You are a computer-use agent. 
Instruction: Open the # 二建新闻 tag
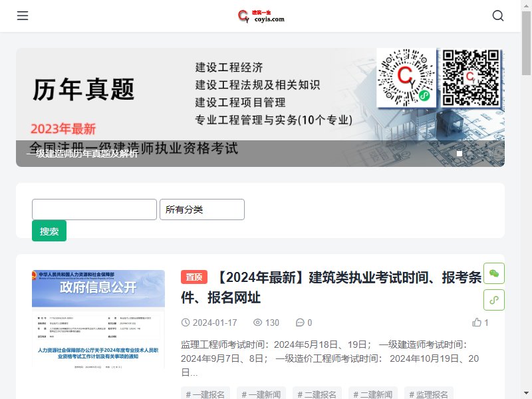coord(373,394)
